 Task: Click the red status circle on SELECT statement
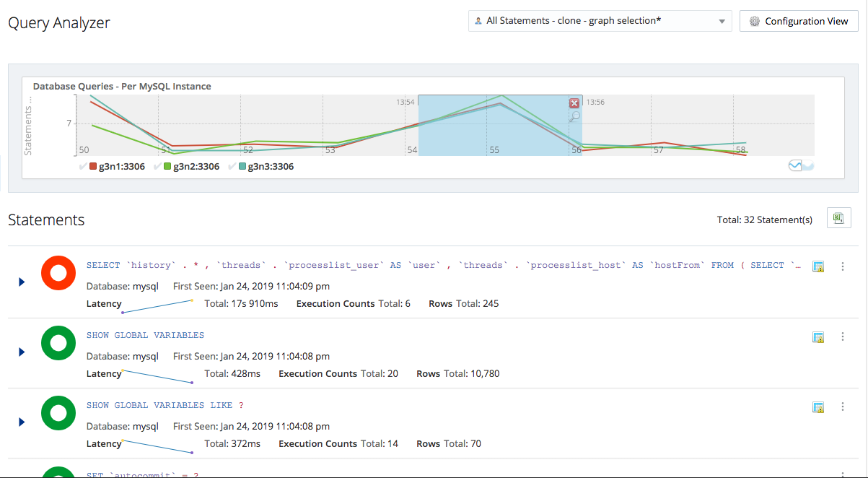58,272
